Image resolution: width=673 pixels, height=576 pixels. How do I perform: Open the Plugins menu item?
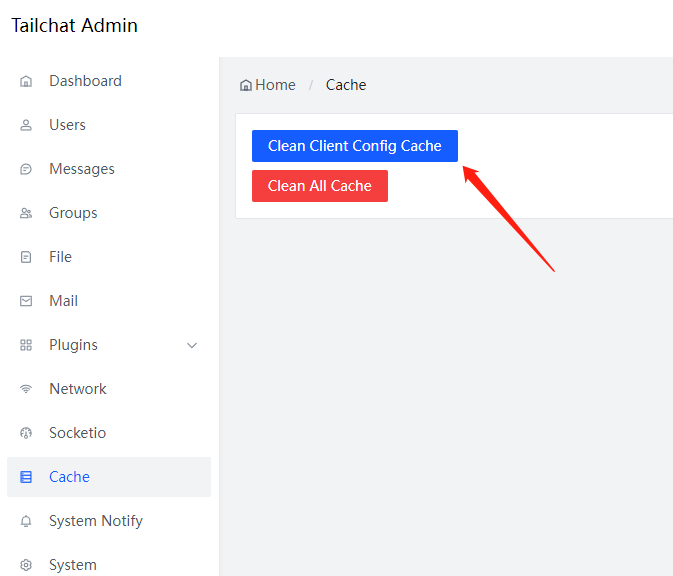coord(109,345)
